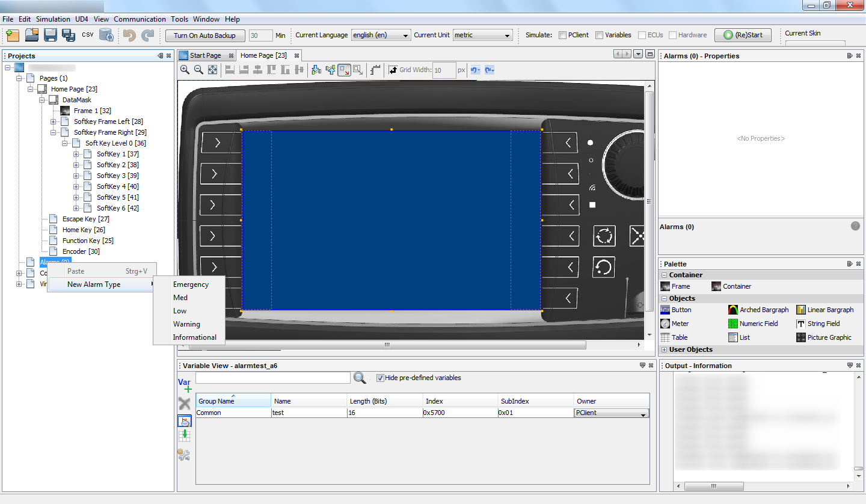This screenshot has width=866, height=504.
Task: Switch to the Start Page tab
Action: coord(205,55)
